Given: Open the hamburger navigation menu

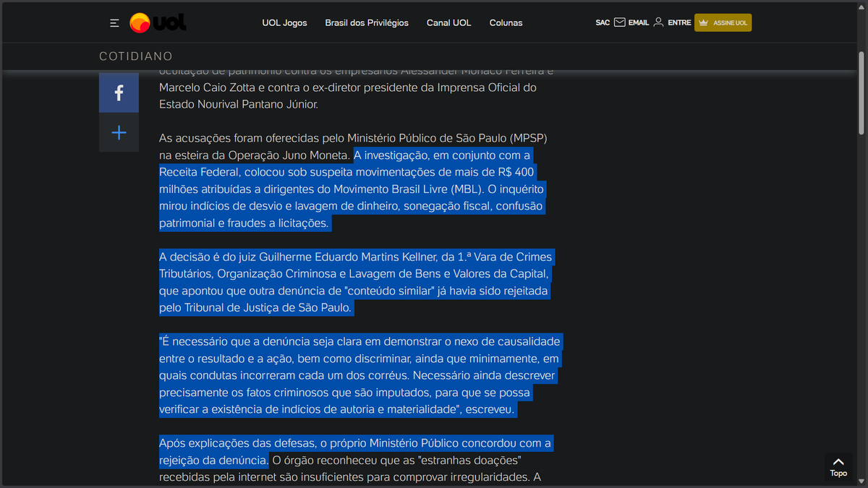Looking at the screenshot, I should pyautogui.click(x=114, y=22).
